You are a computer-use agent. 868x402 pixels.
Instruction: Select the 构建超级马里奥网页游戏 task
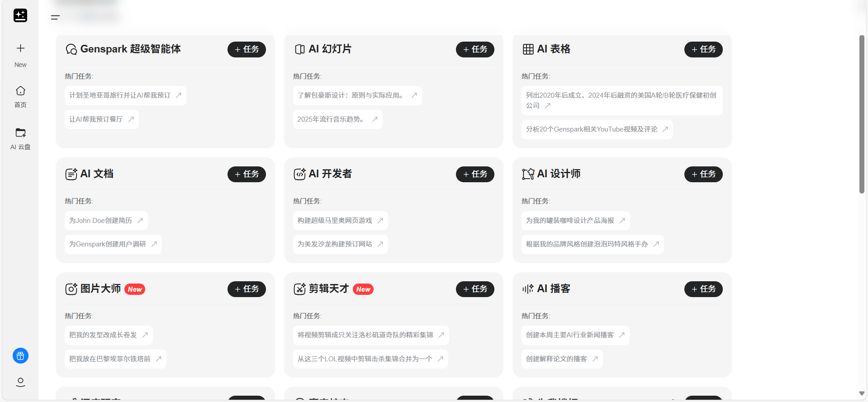click(x=340, y=221)
